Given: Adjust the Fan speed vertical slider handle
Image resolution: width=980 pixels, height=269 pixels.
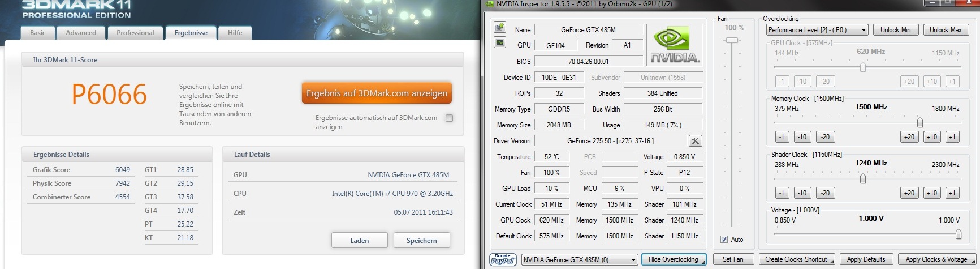Looking at the screenshot, I should tap(732, 40).
